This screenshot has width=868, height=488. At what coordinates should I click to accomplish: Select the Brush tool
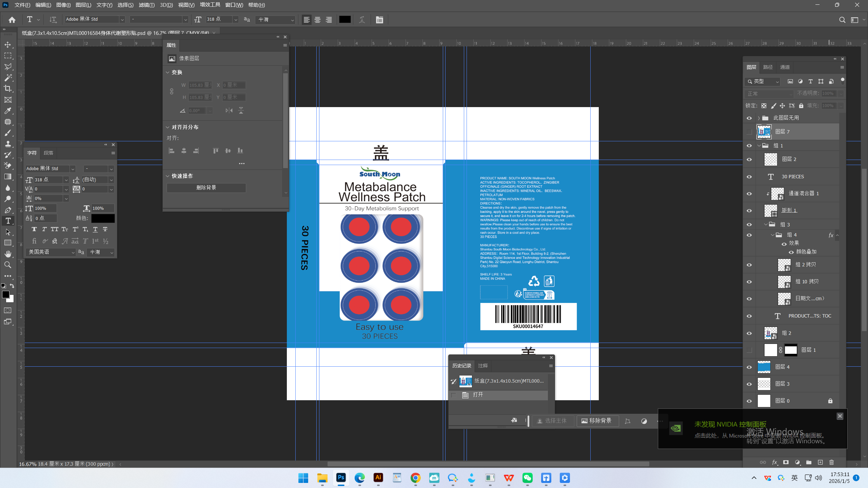[x=8, y=133]
